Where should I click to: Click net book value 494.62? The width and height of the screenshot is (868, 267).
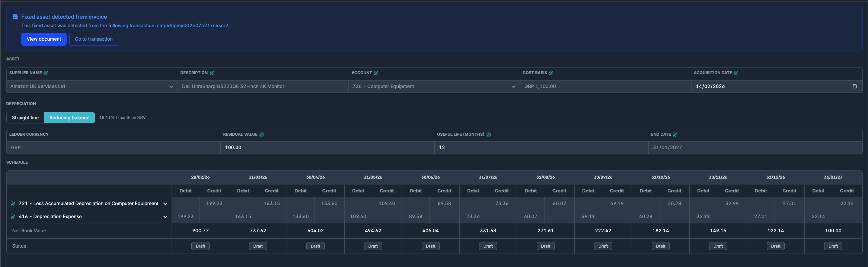[373, 231]
